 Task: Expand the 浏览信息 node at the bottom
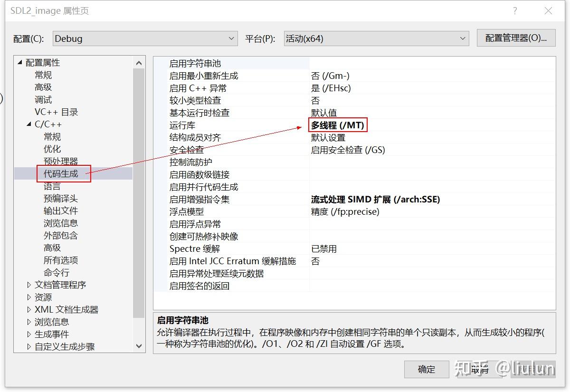[x=29, y=322]
